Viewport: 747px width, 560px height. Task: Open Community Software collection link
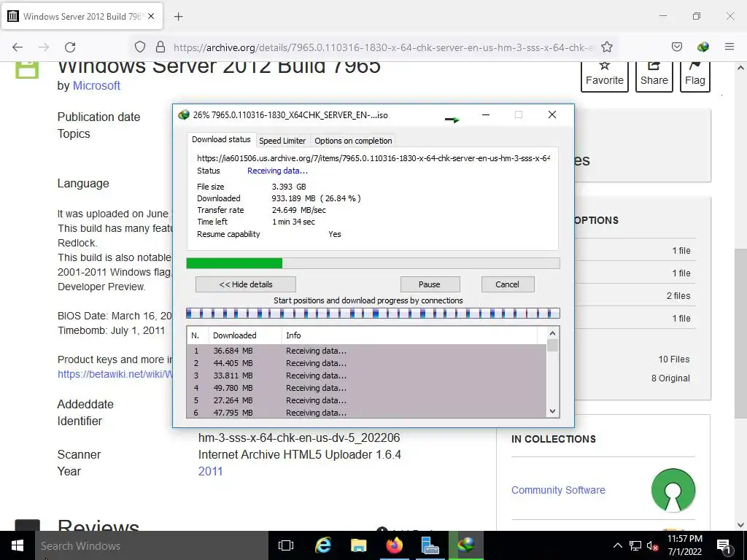[x=558, y=490]
